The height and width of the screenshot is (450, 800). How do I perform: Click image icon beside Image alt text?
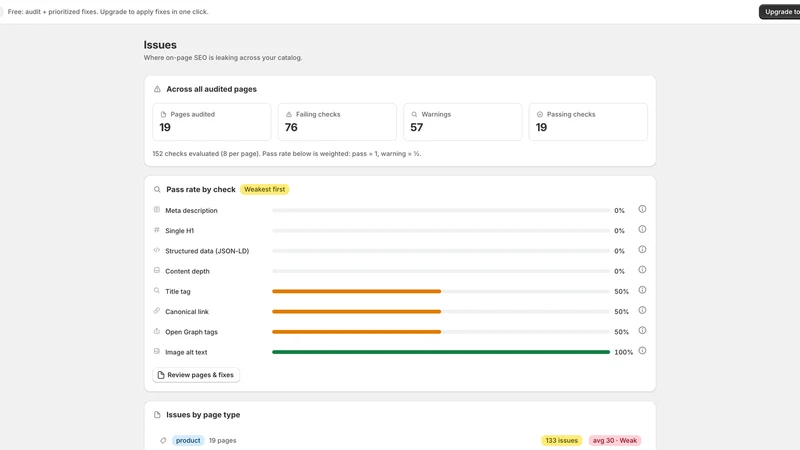pyautogui.click(x=157, y=352)
